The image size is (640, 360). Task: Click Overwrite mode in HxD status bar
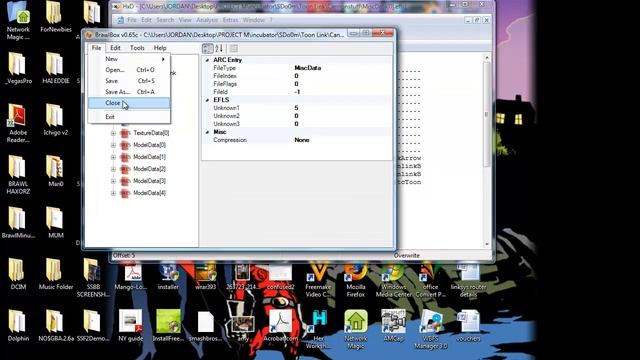[x=406, y=256]
